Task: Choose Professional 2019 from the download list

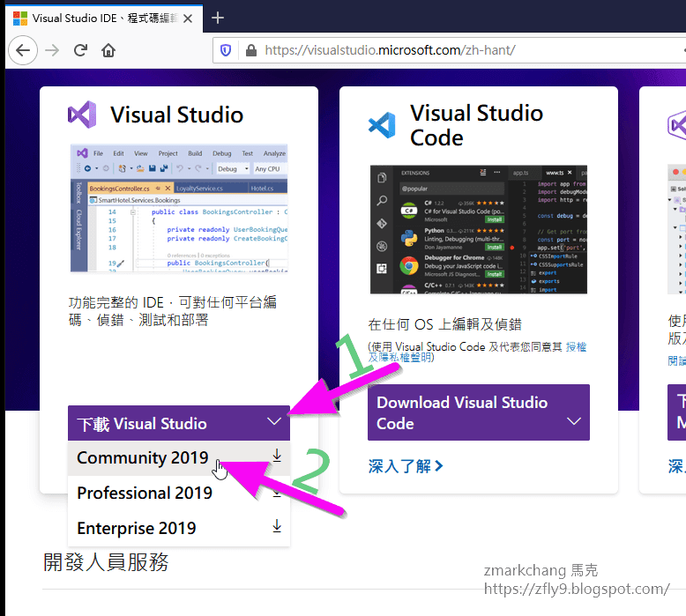Action: [x=179, y=494]
